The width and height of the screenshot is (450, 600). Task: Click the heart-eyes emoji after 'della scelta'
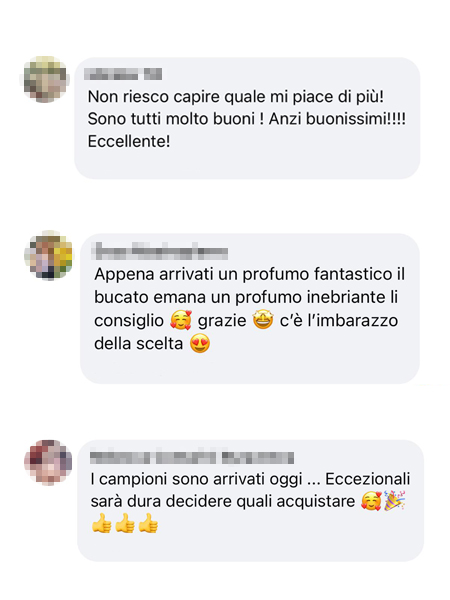pyautogui.click(x=200, y=343)
